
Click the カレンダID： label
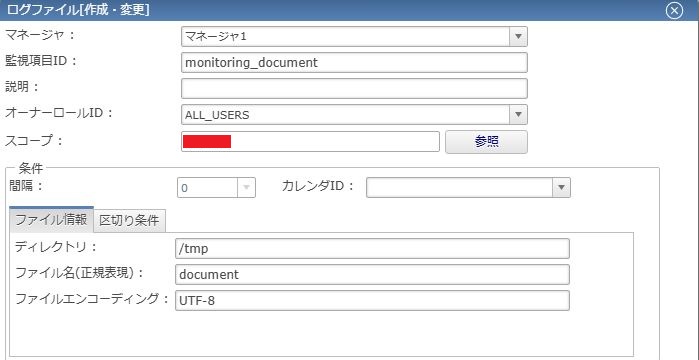pyautogui.click(x=318, y=186)
